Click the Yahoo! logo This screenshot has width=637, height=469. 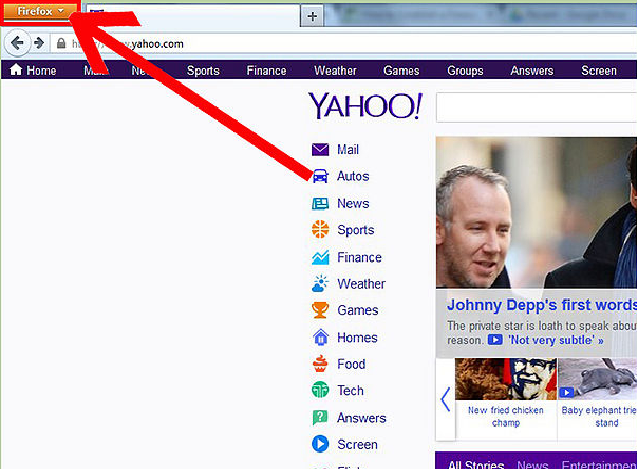tap(365, 106)
